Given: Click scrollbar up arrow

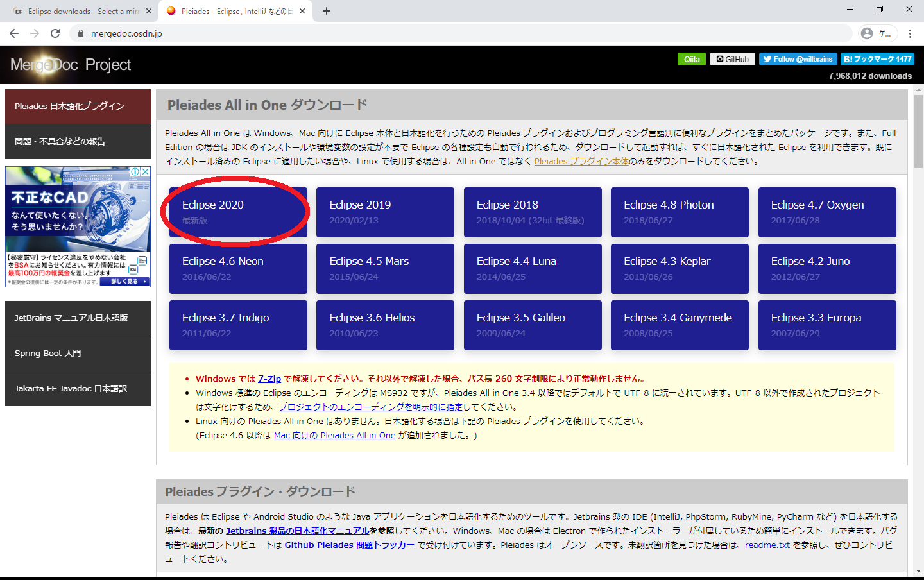Looking at the screenshot, I should pyautogui.click(x=918, y=91).
